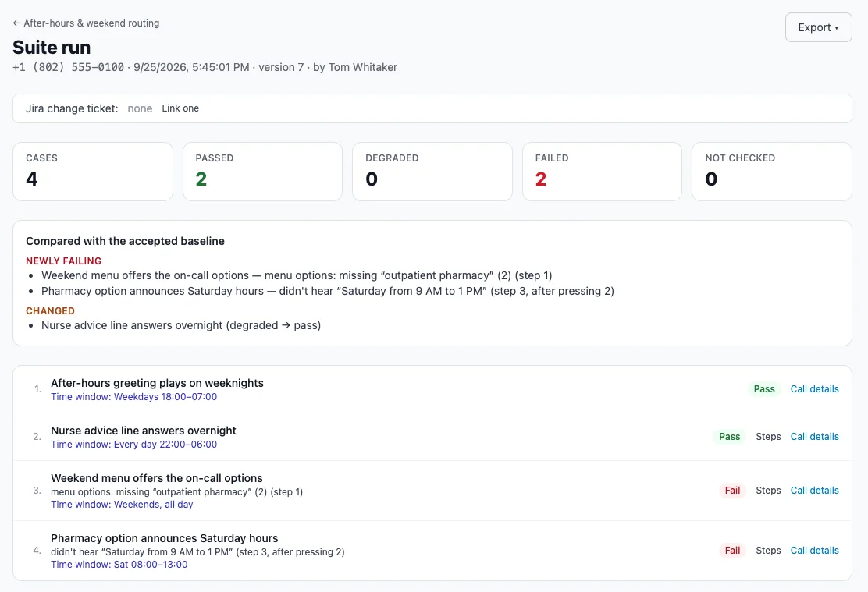The width and height of the screenshot is (868, 592).
Task: Open the Export dropdown
Action: (x=818, y=27)
